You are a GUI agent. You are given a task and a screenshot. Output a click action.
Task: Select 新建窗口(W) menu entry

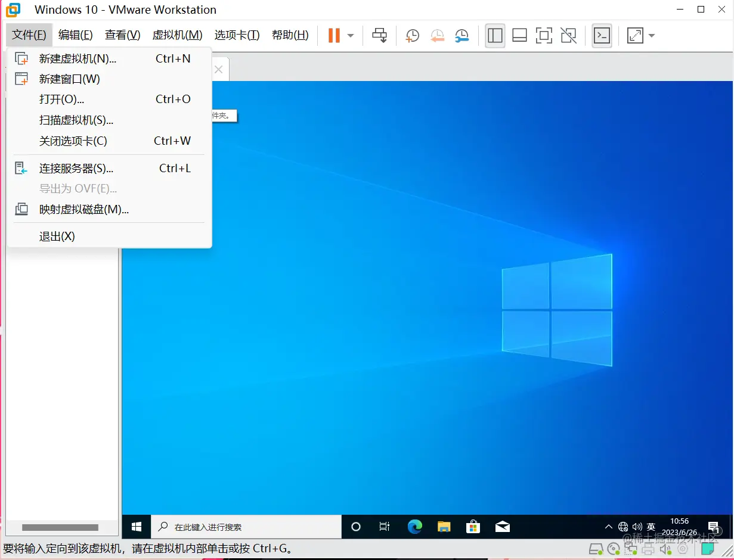click(x=109, y=79)
